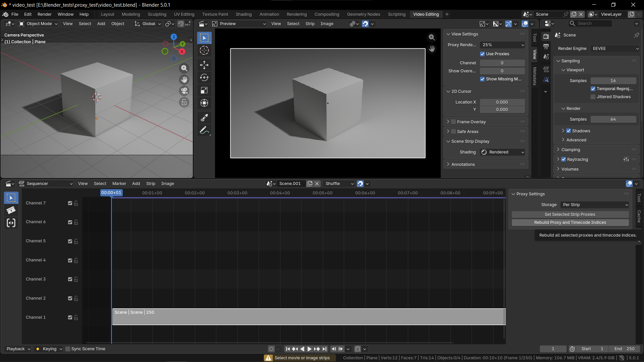This screenshot has width=644, height=362.
Task: Select the Tweak tool in preview toolbar
Action: [x=204, y=38]
